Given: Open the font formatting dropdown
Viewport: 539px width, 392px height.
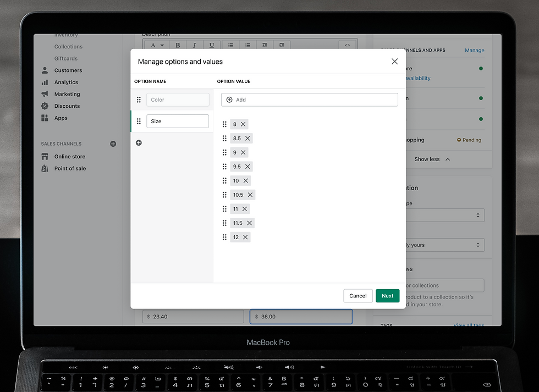Looking at the screenshot, I should [x=157, y=45].
